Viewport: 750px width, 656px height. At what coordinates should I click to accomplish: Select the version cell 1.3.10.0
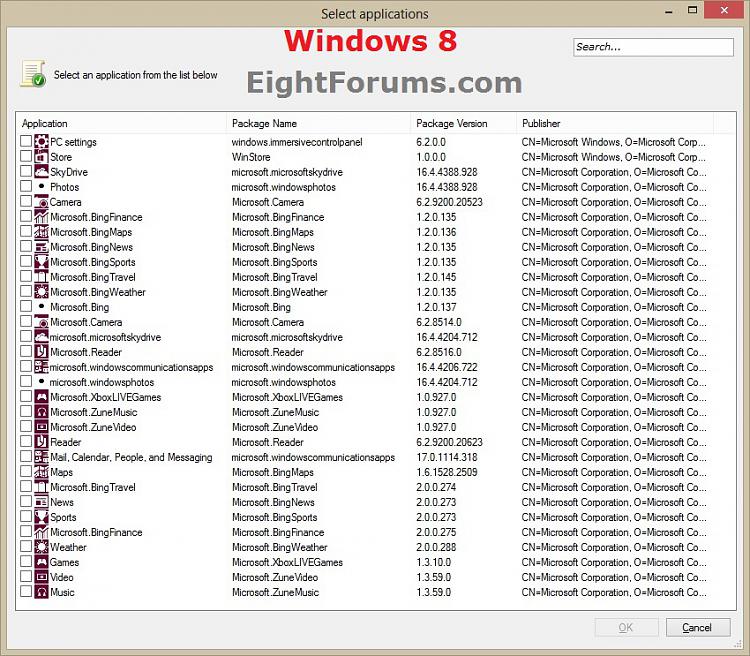tap(433, 562)
